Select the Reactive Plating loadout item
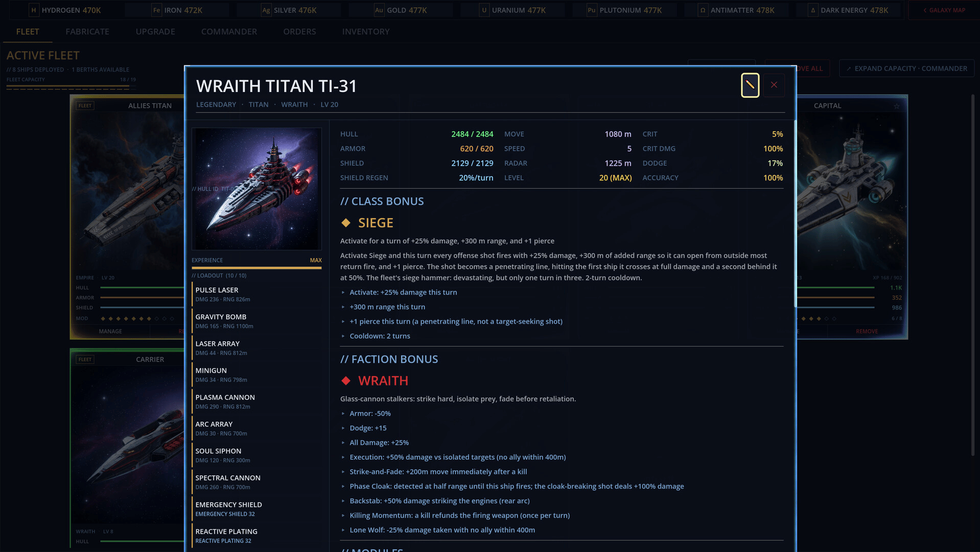The height and width of the screenshot is (552, 980). coord(256,536)
